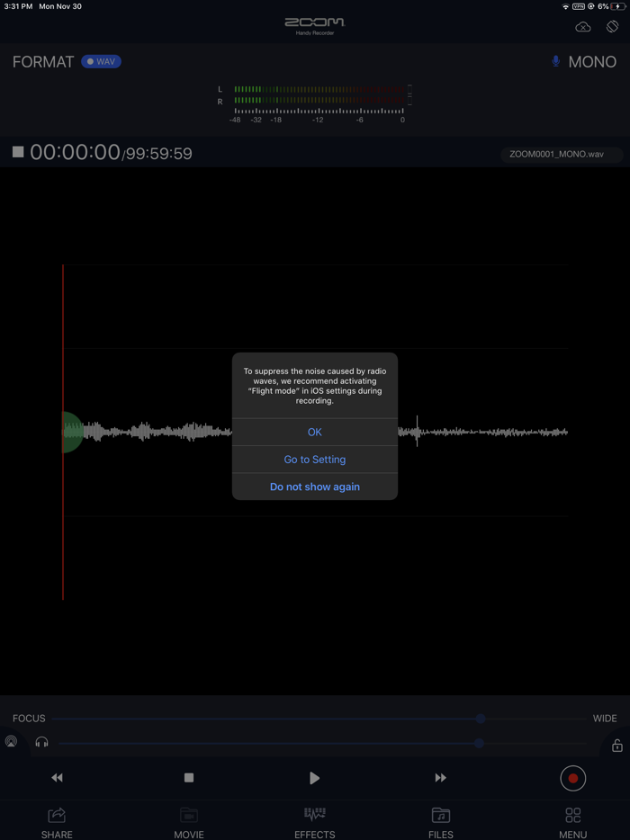Screen dimensions: 630x840
Task: Adjust the FOCUS to WIDE slider knob
Action: (481, 719)
